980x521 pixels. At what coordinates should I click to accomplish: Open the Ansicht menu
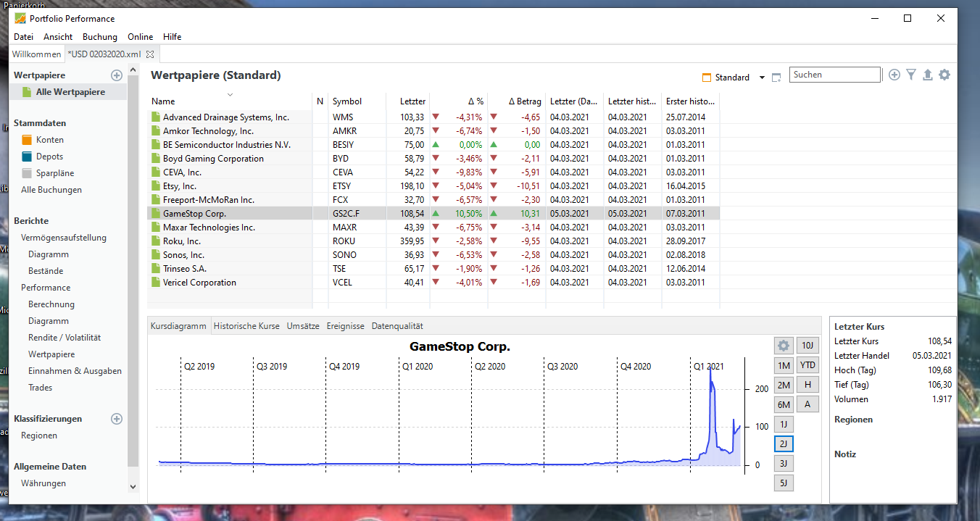(x=58, y=37)
